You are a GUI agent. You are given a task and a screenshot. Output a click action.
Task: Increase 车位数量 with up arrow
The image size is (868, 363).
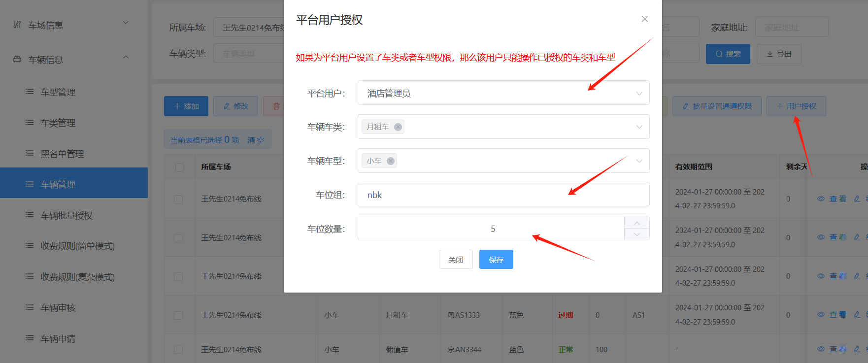[637, 223]
